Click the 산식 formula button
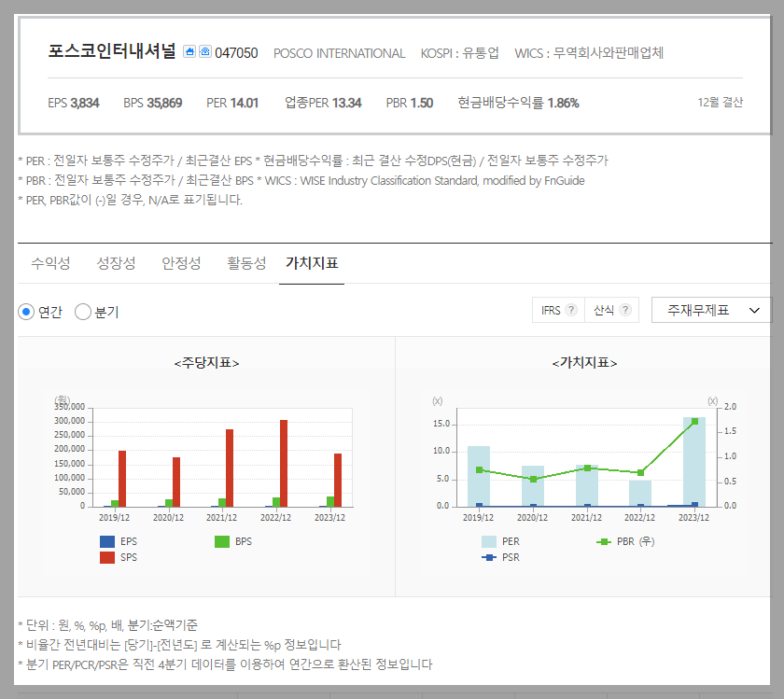 click(x=612, y=310)
